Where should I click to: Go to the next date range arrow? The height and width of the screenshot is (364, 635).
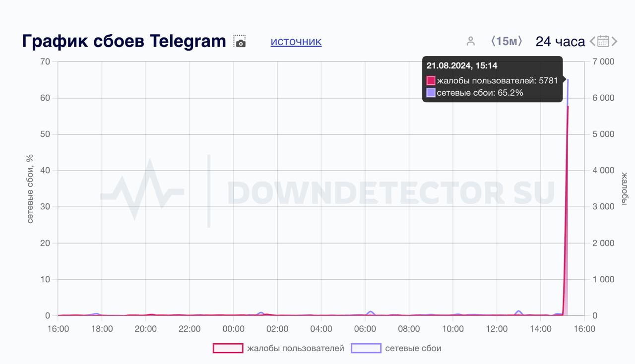(615, 42)
